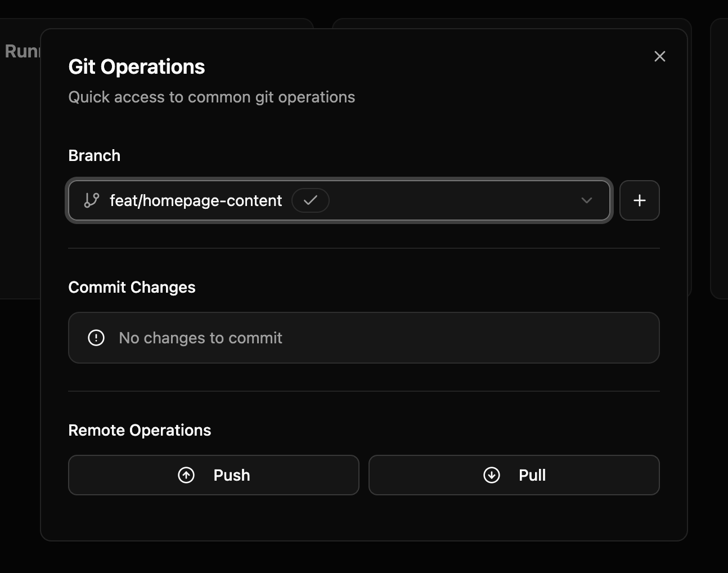This screenshot has height=573, width=728.
Task: Click the plus icon to create a new branch
Action: (639, 200)
